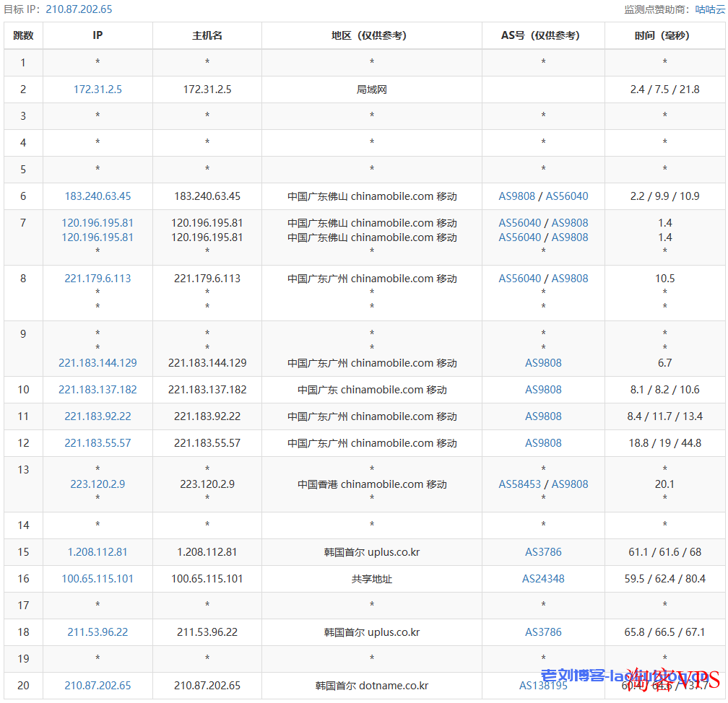Screen dimensions: 728x703
Task: Select hostname cell 183.240.63.45
Action: click(207, 196)
